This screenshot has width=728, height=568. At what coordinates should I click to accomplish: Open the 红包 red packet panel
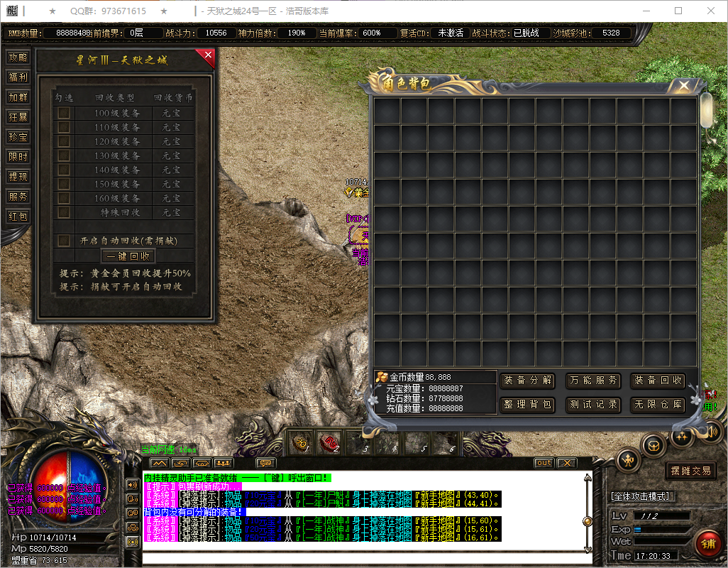(x=18, y=217)
